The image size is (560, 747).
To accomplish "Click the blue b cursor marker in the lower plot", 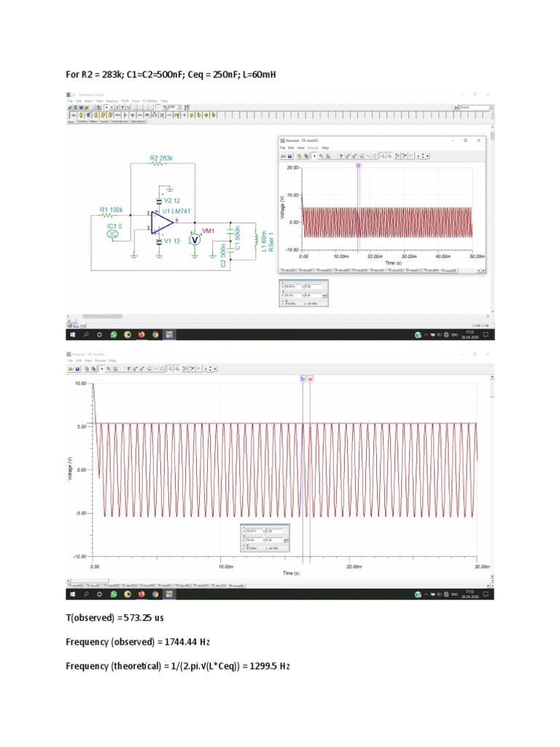I will click(x=303, y=379).
